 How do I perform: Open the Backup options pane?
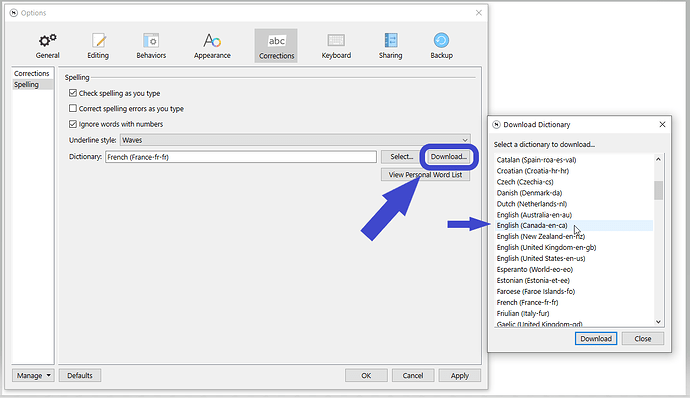[441, 46]
